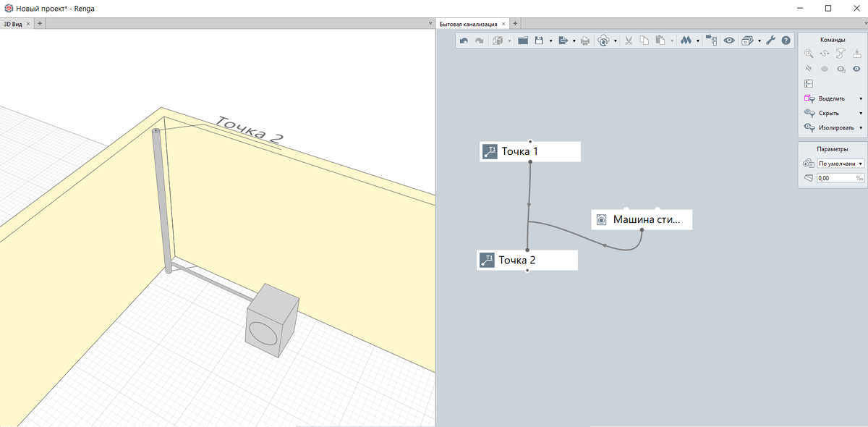
Task: Click the T1 icon on the Точка 1 node
Action: (490, 151)
